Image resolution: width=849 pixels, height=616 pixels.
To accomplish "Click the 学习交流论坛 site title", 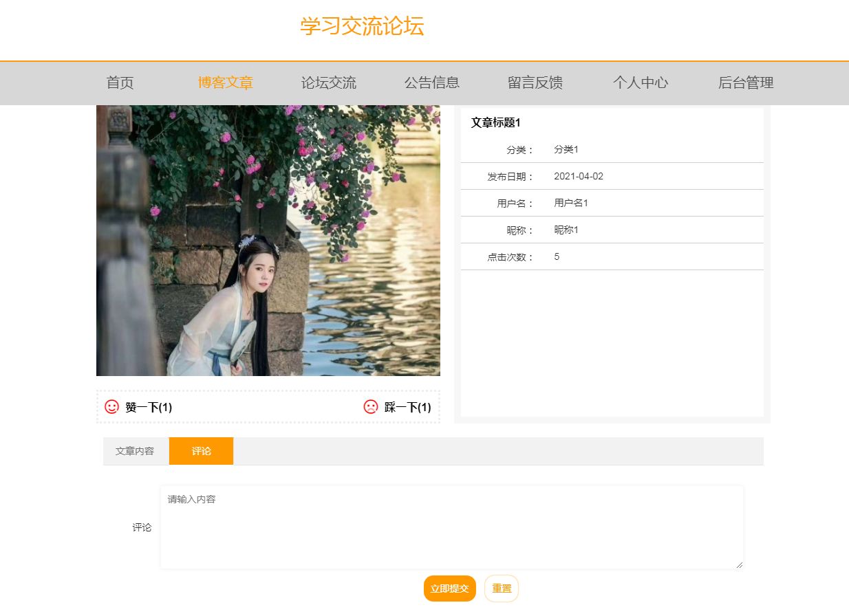I will [362, 26].
